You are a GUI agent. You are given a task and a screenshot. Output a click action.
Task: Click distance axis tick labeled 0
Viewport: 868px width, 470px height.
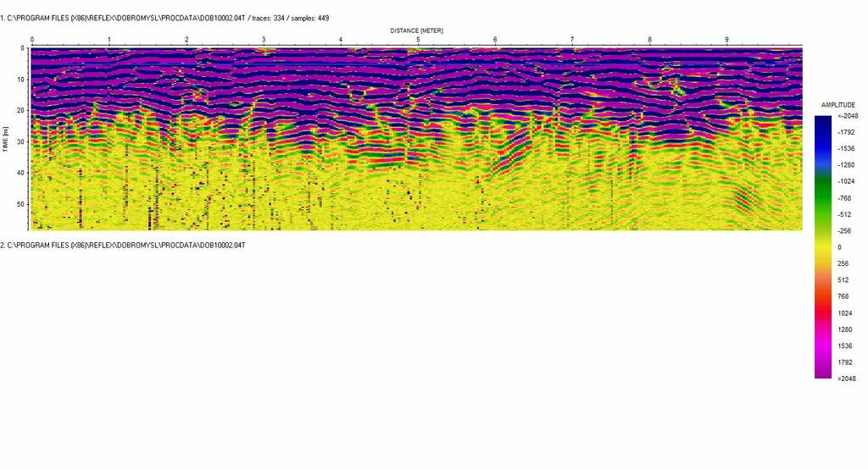pyautogui.click(x=32, y=40)
